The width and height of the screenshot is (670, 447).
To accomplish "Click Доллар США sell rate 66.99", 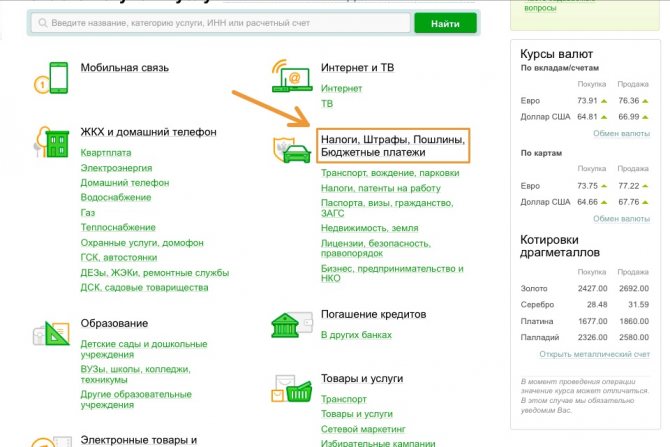I will click(629, 117).
